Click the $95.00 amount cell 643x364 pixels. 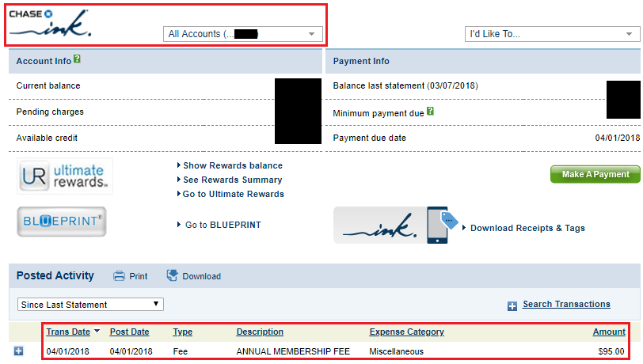tap(611, 351)
